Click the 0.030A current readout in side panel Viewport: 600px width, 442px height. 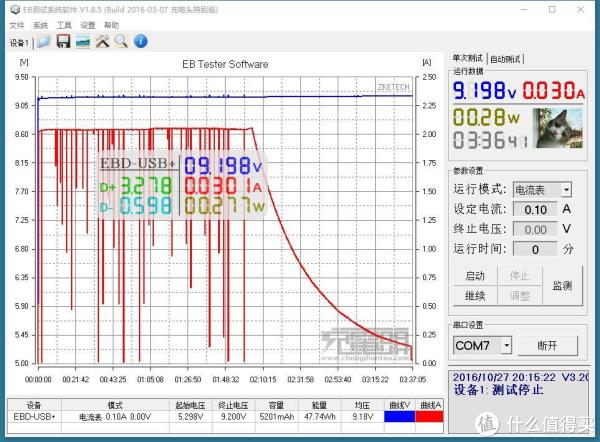point(554,91)
